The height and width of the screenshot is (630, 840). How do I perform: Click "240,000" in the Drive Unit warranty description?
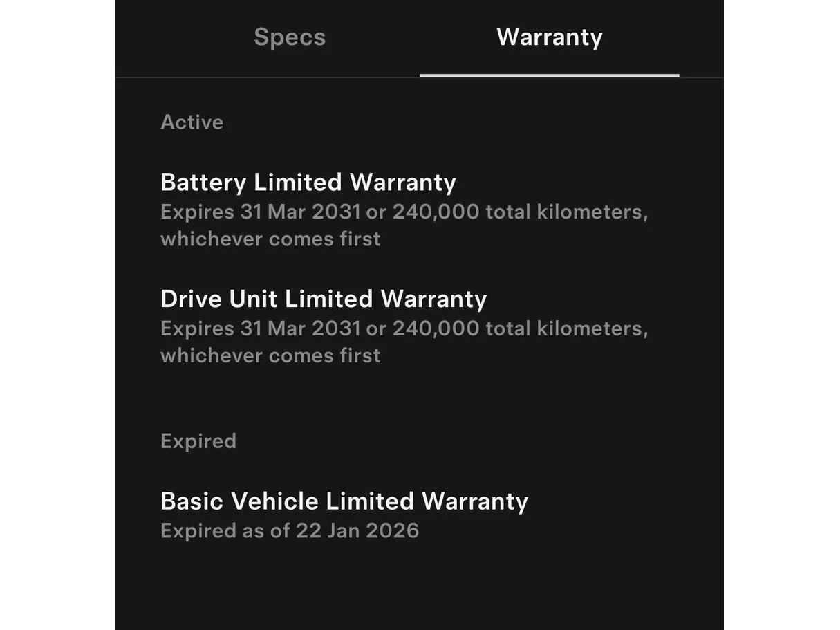tap(436, 328)
